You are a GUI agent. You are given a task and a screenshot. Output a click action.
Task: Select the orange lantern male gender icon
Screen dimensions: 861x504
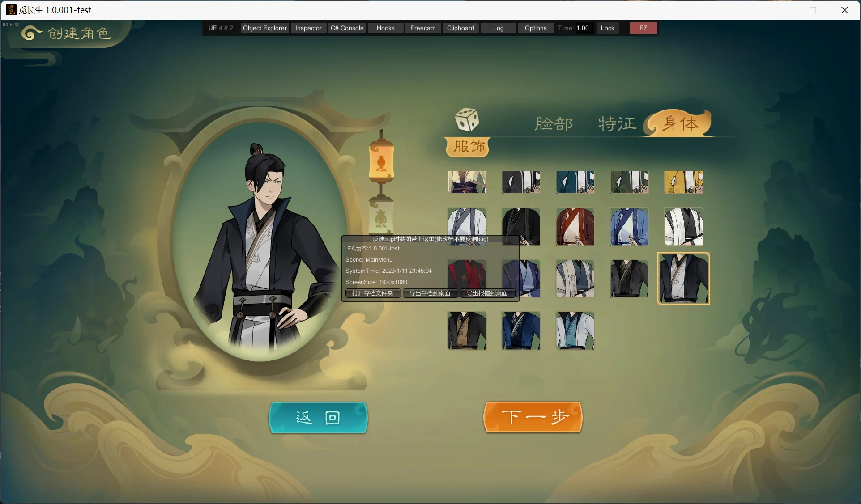click(x=381, y=162)
